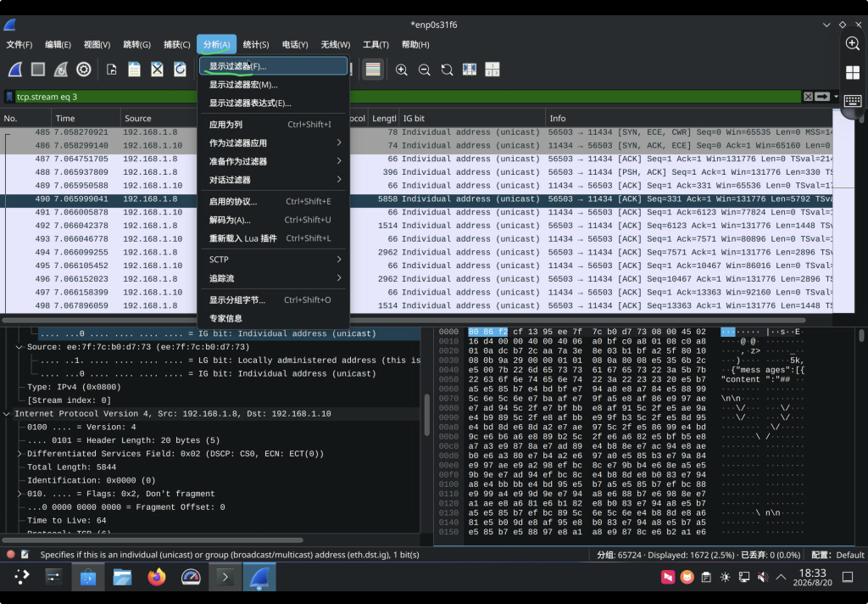Expand the Flags: 0x2 tree node

19,494
